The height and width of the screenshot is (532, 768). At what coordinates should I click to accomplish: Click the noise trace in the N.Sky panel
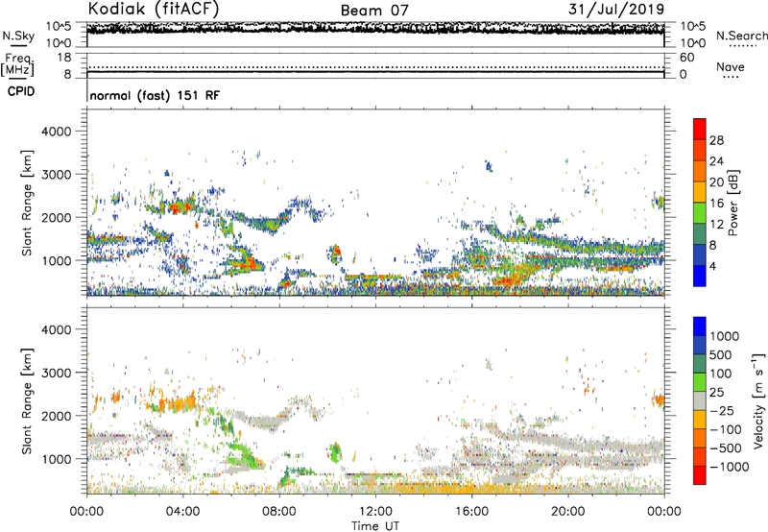(375, 29)
